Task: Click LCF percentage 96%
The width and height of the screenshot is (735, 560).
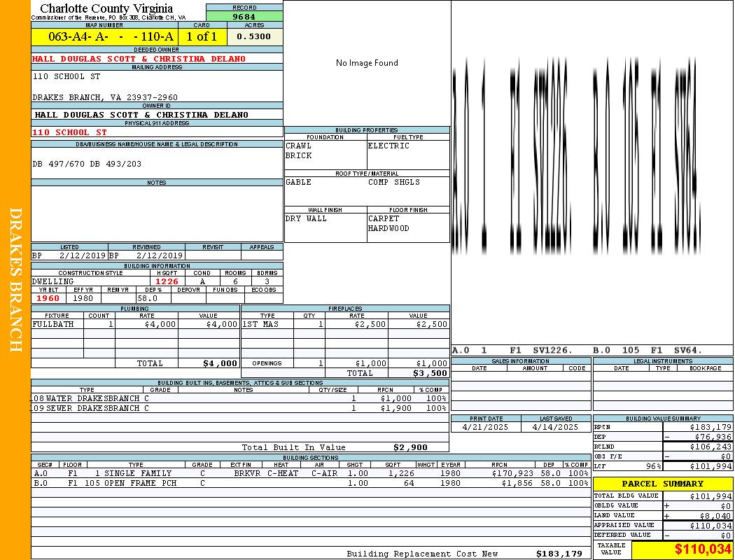Action: (653, 467)
